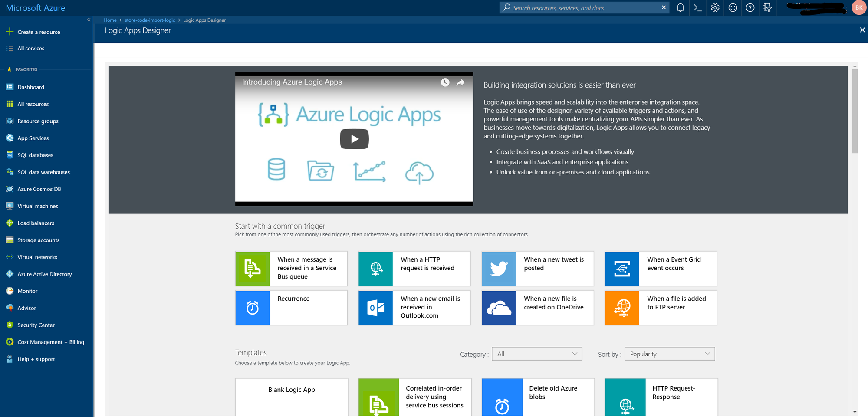The width and height of the screenshot is (868, 417).
Task: Open the Cloud Shell terminal
Action: click(697, 7)
